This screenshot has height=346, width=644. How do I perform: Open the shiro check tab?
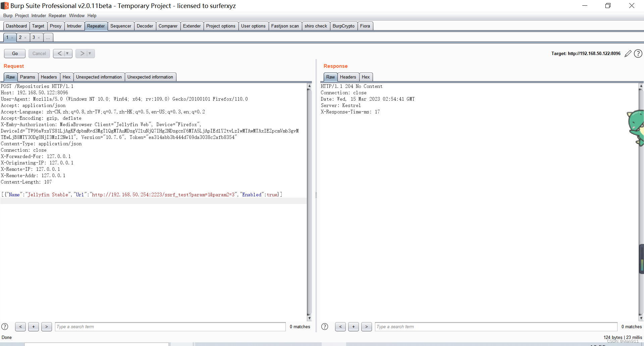(316, 26)
